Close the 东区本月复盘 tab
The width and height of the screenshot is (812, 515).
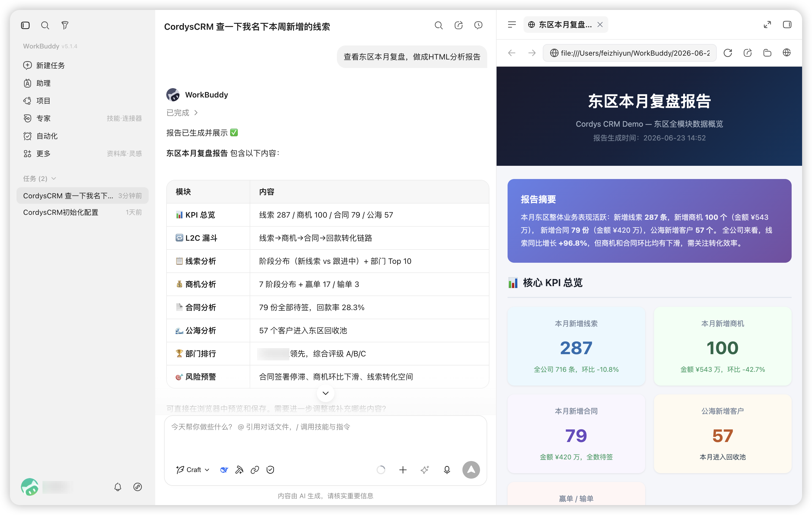[600, 25]
